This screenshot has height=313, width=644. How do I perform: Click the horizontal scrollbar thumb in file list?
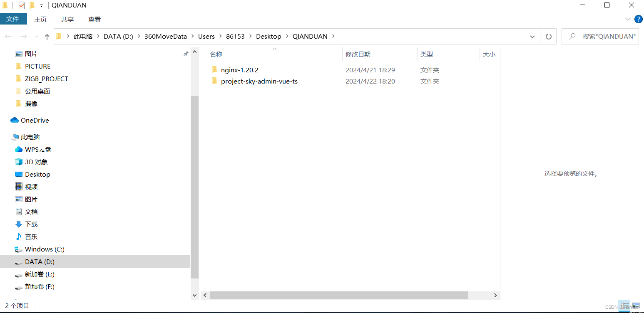pos(339,295)
